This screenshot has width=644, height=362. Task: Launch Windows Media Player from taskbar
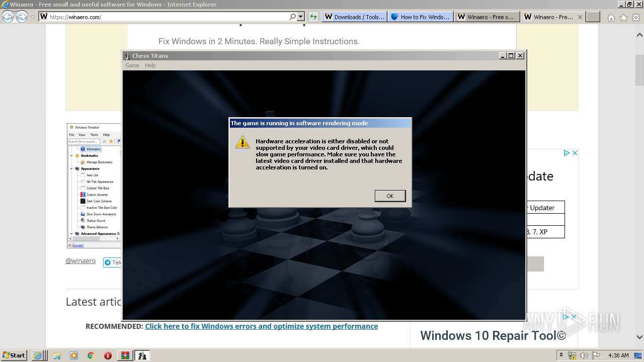(74, 355)
